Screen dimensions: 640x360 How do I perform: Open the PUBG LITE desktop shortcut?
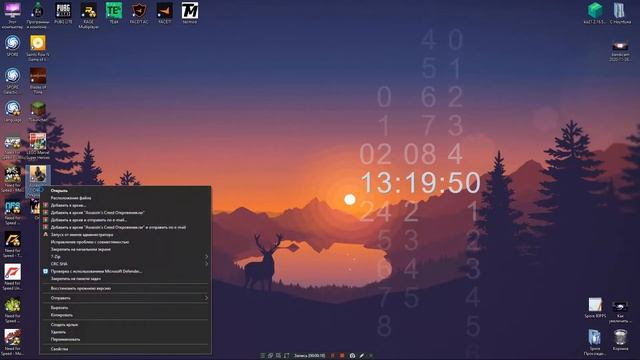(63, 13)
